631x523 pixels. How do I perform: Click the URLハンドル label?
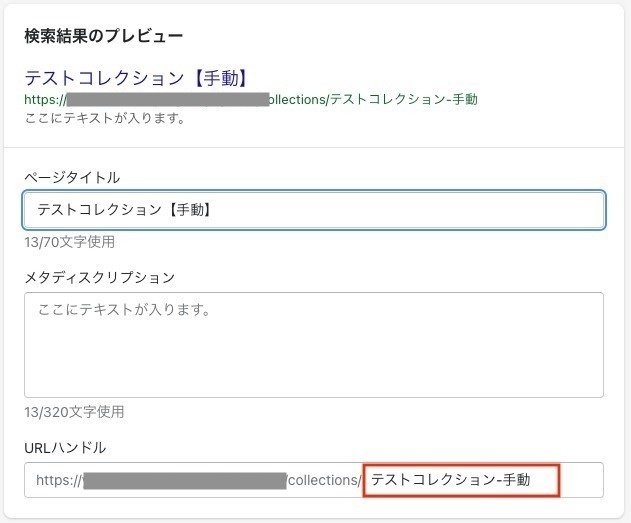tap(65, 447)
